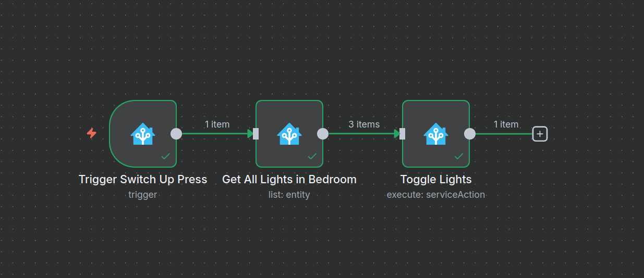Click the plus button after Toggle Lights
The image size is (644, 278).
coord(540,134)
